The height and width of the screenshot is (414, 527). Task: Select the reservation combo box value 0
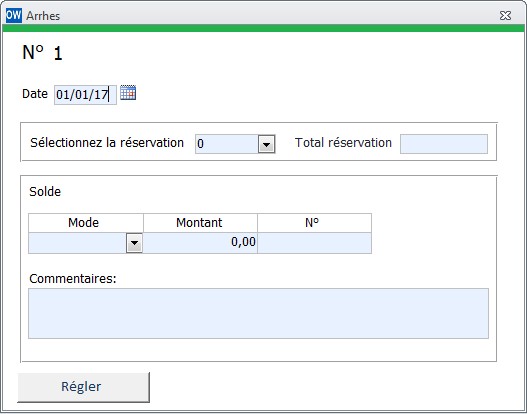(227, 144)
